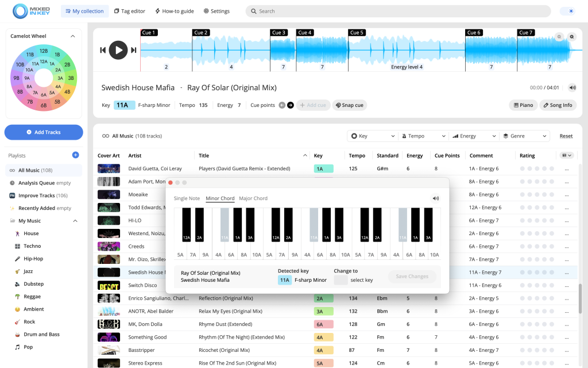This screenshot has height=368, width=588.
Task: Zoom out the waveform
Action: pos(559,37)
